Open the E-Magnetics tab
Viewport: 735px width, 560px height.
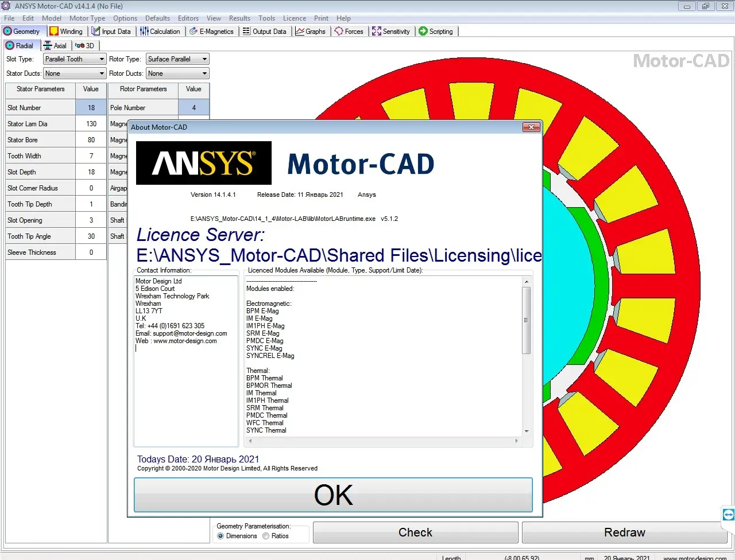pos(212,32)
